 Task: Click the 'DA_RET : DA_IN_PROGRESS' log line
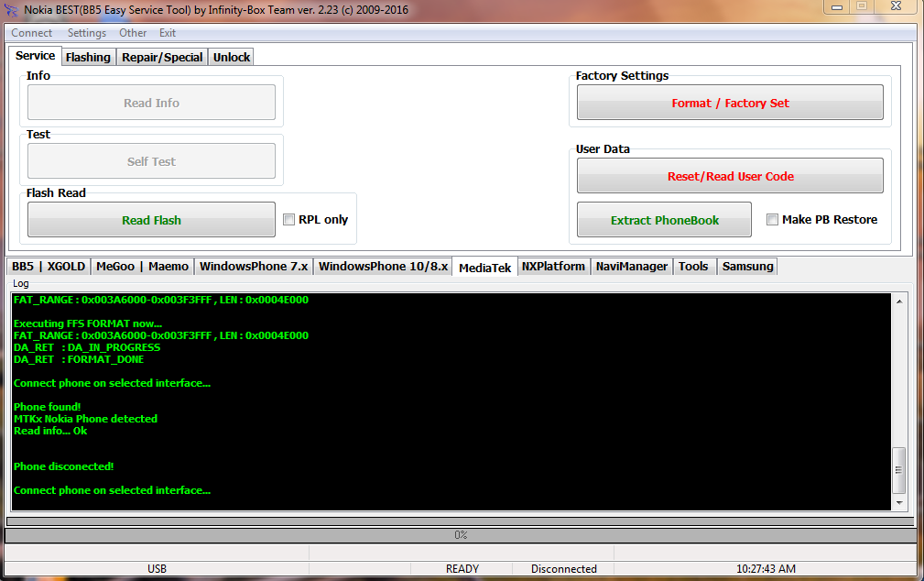click(x=87, y=347)
